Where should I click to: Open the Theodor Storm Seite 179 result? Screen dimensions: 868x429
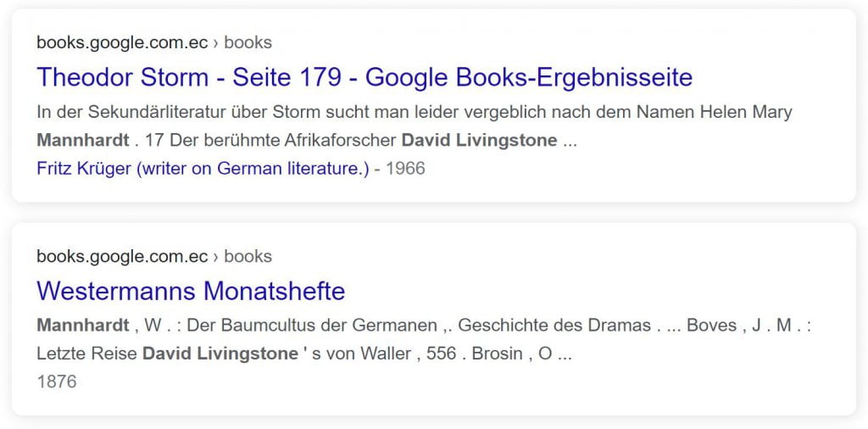click(364, 77)
